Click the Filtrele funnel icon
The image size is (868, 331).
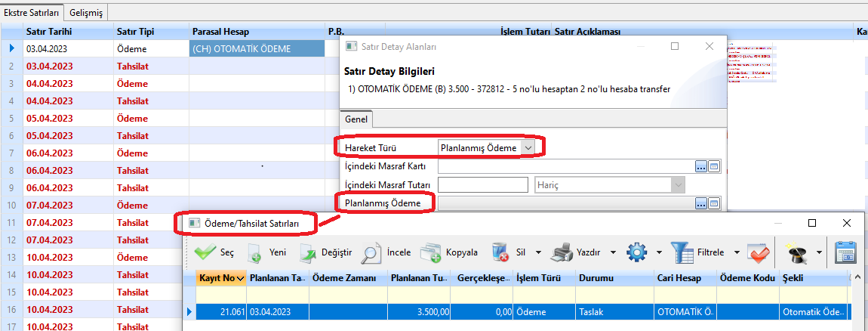(x=682, y=252)
